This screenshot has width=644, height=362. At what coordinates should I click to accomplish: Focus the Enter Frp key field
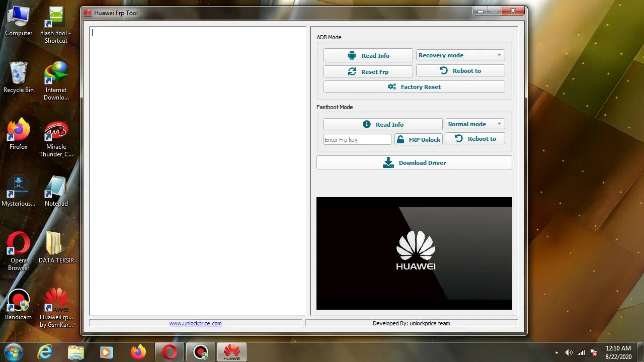[x=357, y=139]
